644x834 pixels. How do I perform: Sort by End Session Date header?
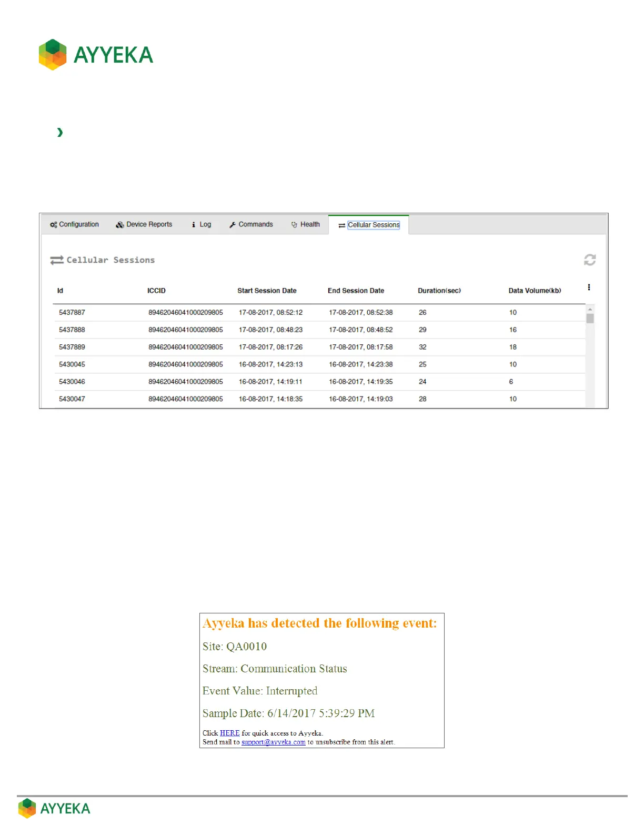pyautogui.click(x=356, y=291)
